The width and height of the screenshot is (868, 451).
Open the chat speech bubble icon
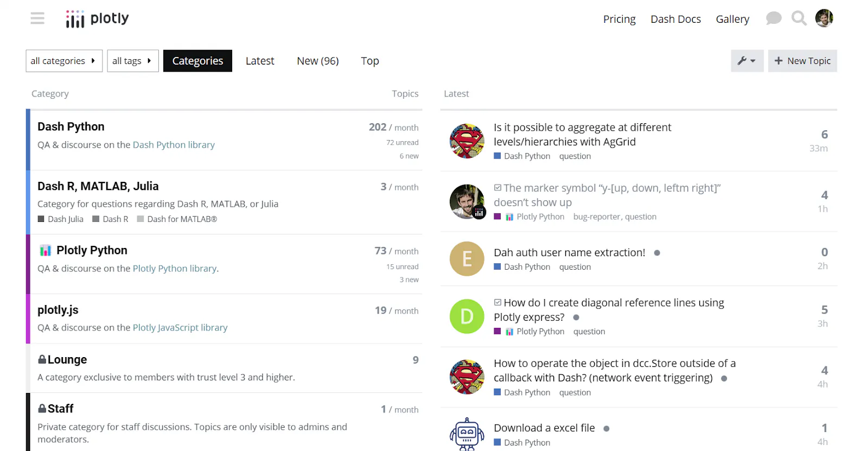click(x=774, y=18)
